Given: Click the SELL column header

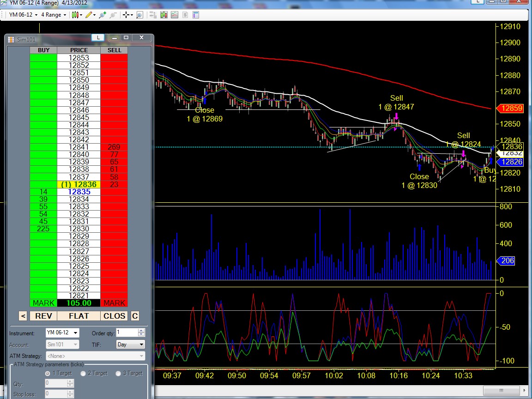Looking at the screenshot, I should (x=114, y=50).
